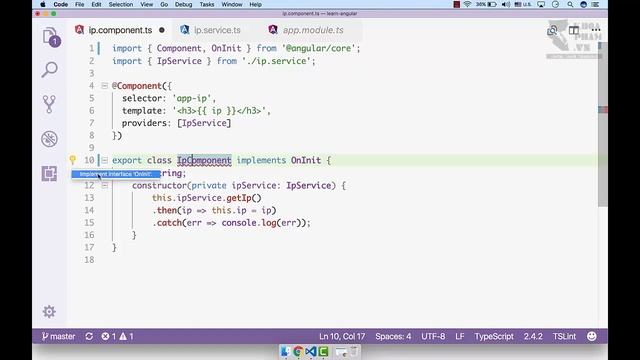
Task: Click the synchronize changes icon in the status bar
Action: tap(89, 336)
